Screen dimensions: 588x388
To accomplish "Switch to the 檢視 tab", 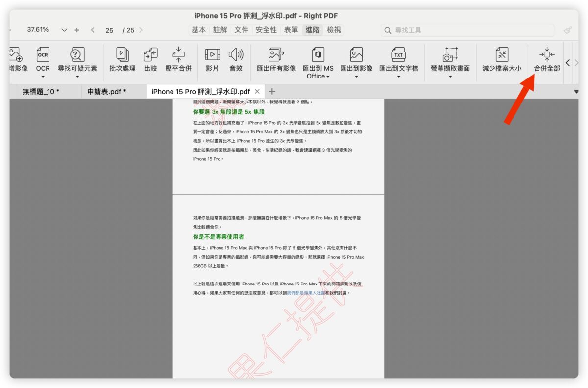I will pyautogui.click(x=334, y=30).
